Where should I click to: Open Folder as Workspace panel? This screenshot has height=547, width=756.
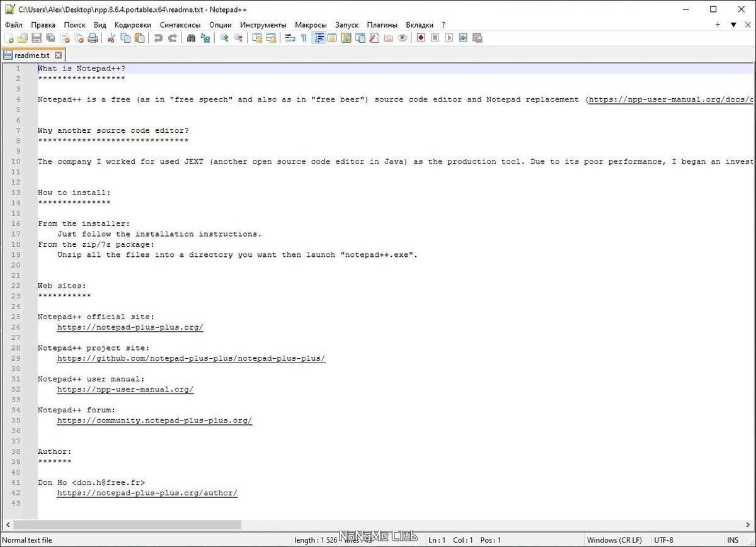pos(387,38)
